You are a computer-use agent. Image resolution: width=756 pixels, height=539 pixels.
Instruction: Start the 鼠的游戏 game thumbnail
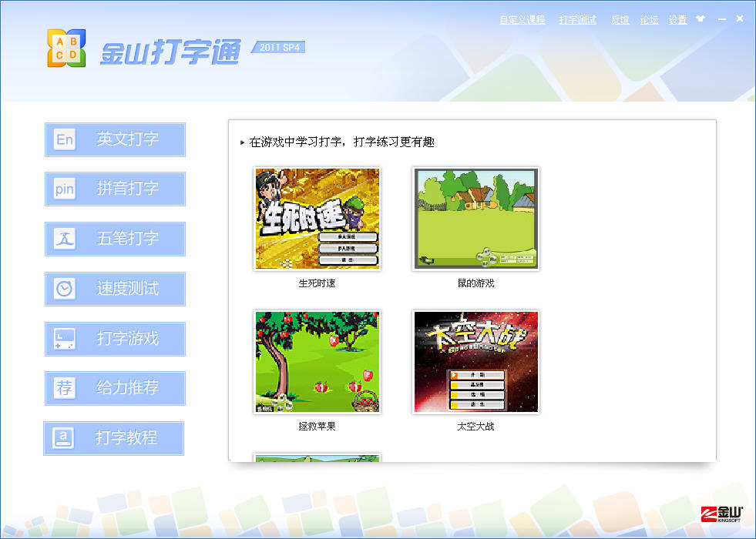pyautogui.click(x=475, y=219)
